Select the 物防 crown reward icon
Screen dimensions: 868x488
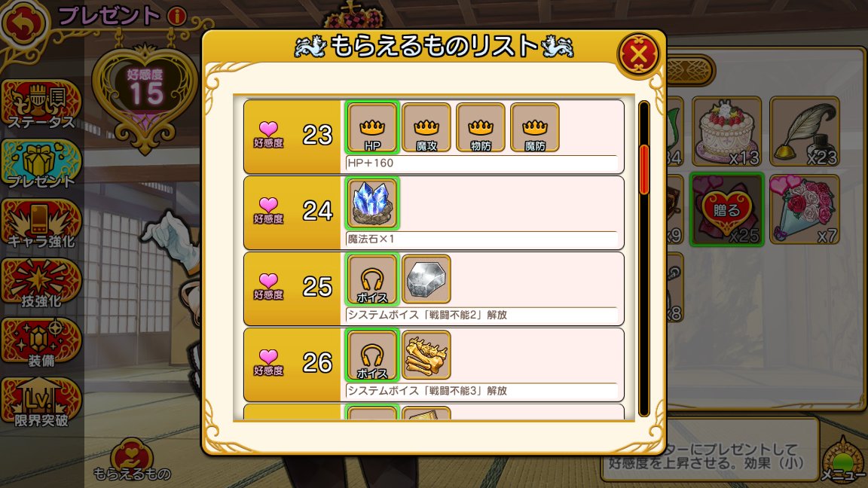coord(481,128)
